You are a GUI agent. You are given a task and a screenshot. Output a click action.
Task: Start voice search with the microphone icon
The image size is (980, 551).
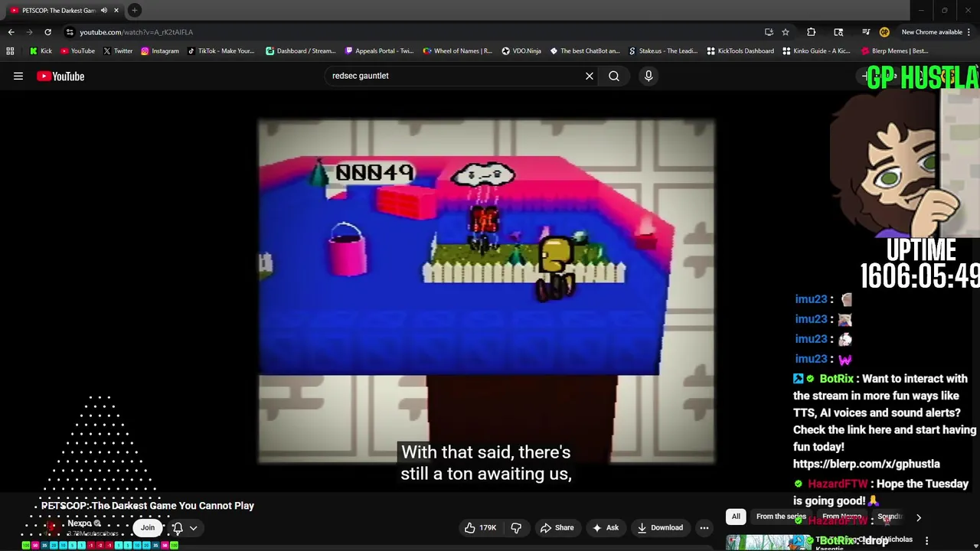648,76
